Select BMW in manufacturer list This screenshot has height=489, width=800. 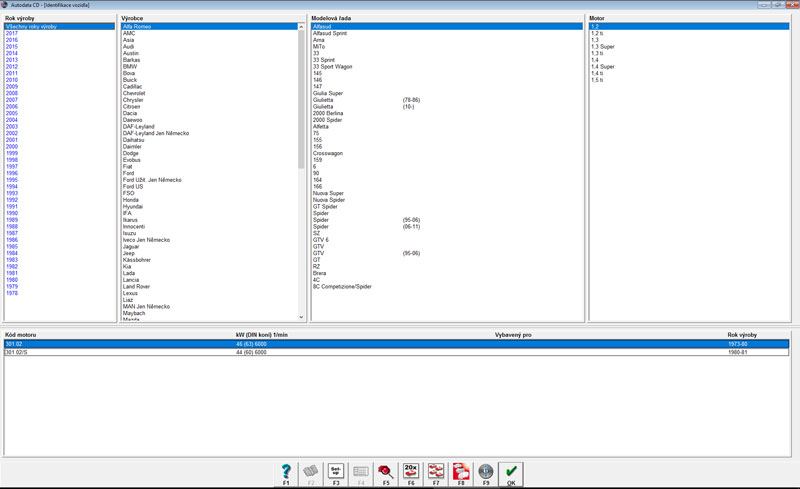click(130, 66)
